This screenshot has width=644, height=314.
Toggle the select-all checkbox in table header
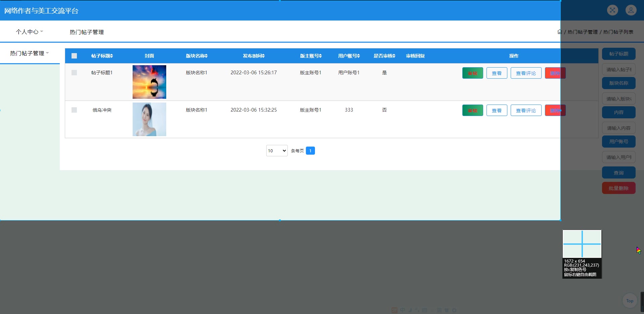(74, 56)
